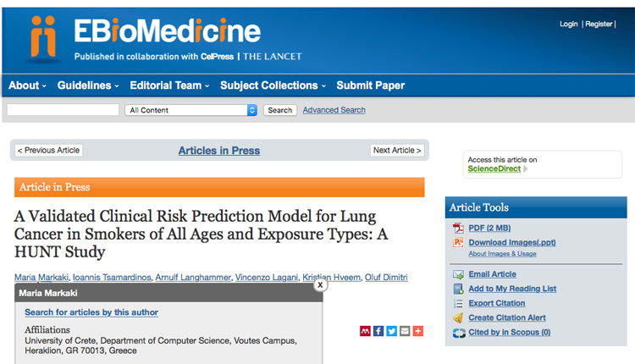
Task: Share article on Mendeley
Action: [x=365, y=331]
